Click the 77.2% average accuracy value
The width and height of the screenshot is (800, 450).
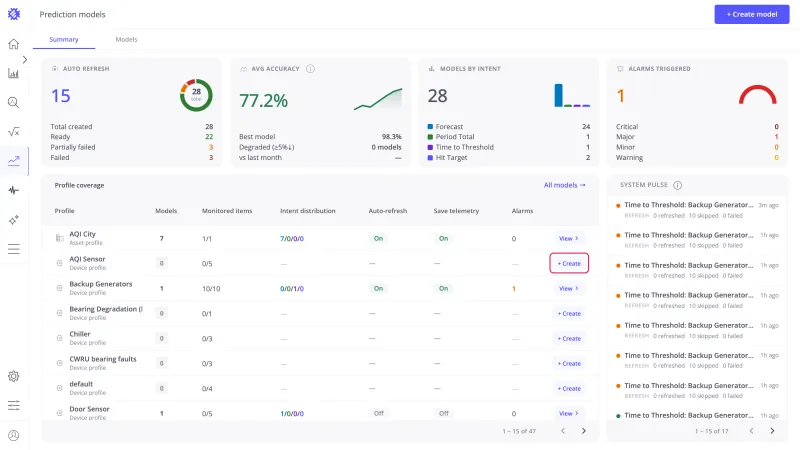pos(263,101)
